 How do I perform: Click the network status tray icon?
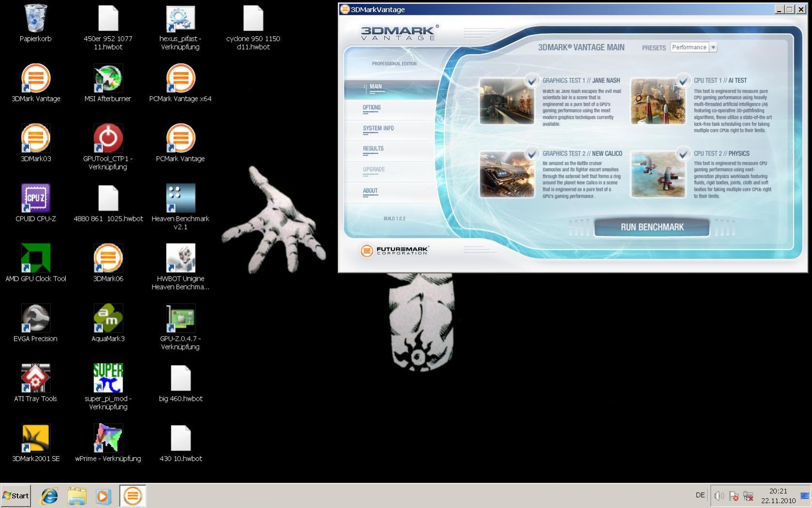(x=749, y=496)
